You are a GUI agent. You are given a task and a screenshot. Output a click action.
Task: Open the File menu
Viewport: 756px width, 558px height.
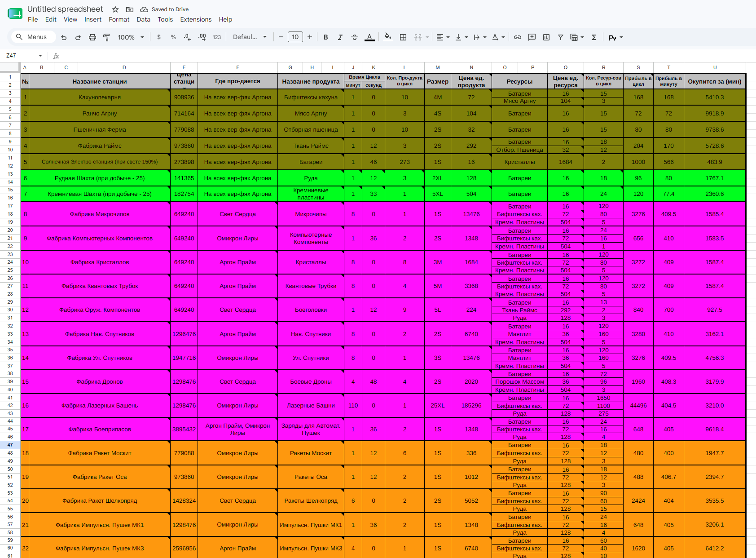(x=33, y=19)
